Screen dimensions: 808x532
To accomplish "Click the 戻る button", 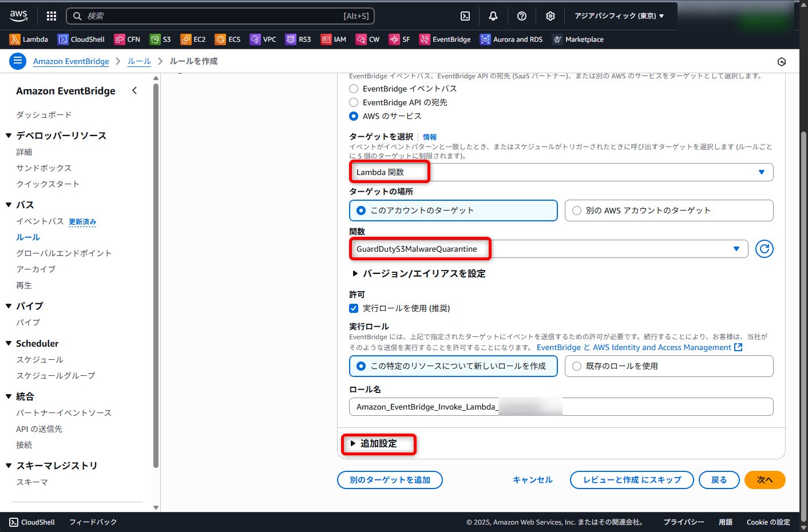I will tap(719, 480).
